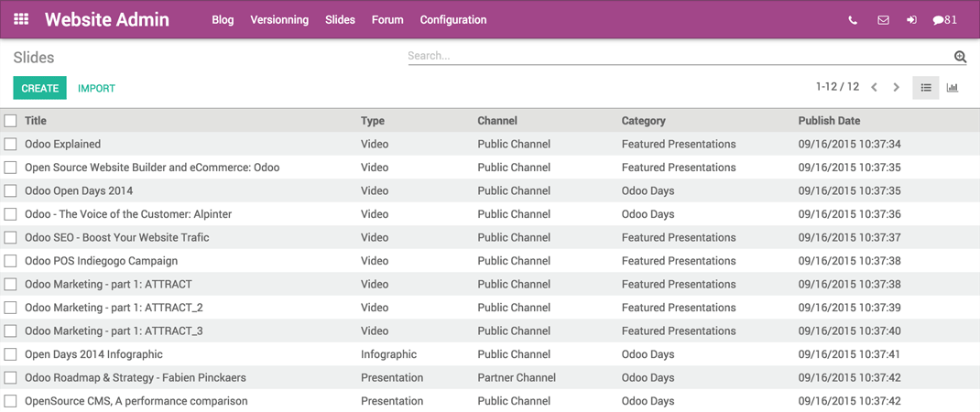Image resolution: width=980 pixels, height=412 pixels.
Task: Check the Odoo Roadmap & Strategy checkbox
Action: pos(10,377)
